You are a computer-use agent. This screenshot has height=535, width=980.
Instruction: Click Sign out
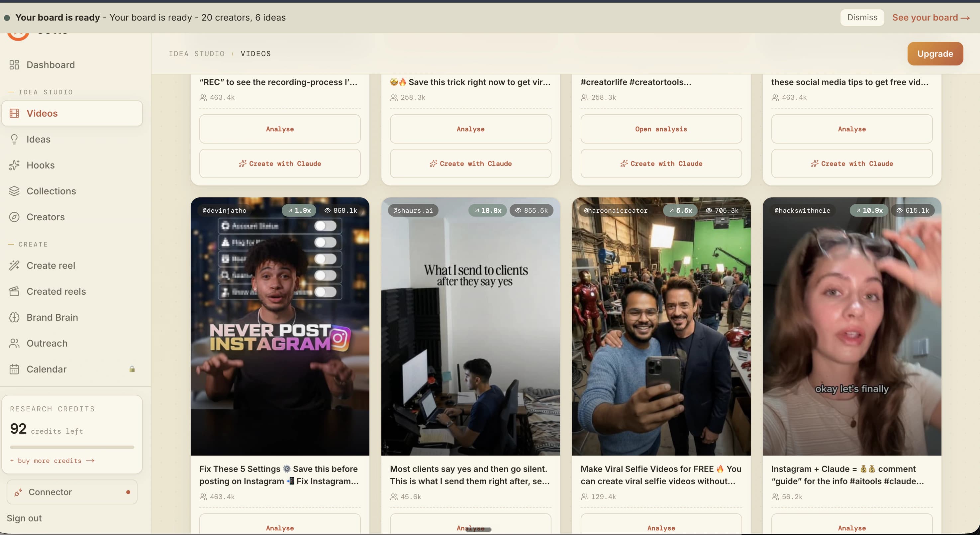pyautogui.click(x=24, y=518)
